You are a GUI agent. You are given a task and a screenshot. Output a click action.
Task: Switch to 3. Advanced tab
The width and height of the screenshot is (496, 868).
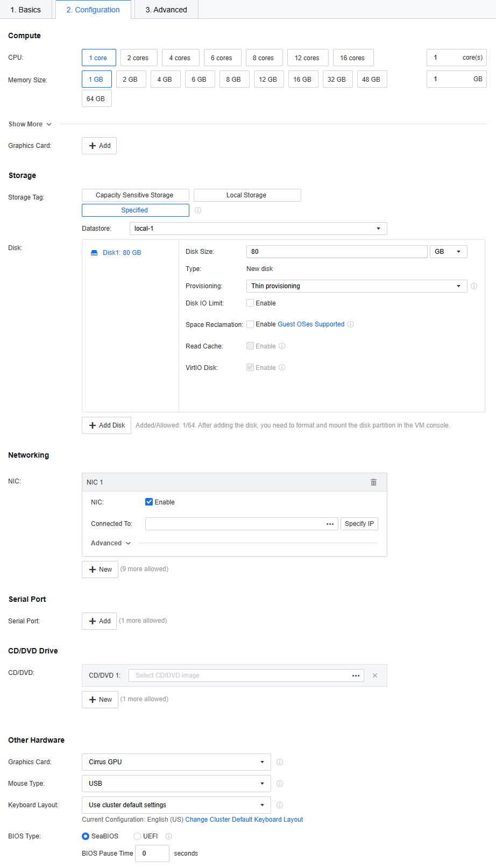coord(166,10)
